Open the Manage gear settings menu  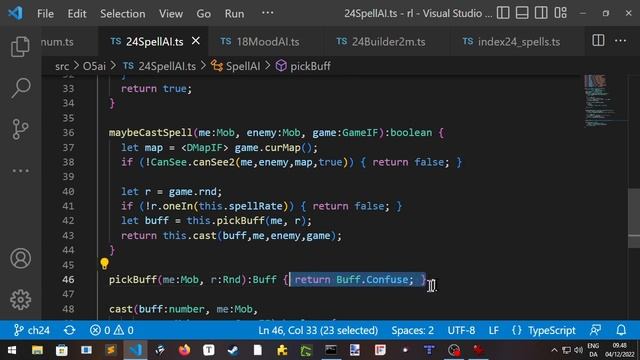coord(20,300)
